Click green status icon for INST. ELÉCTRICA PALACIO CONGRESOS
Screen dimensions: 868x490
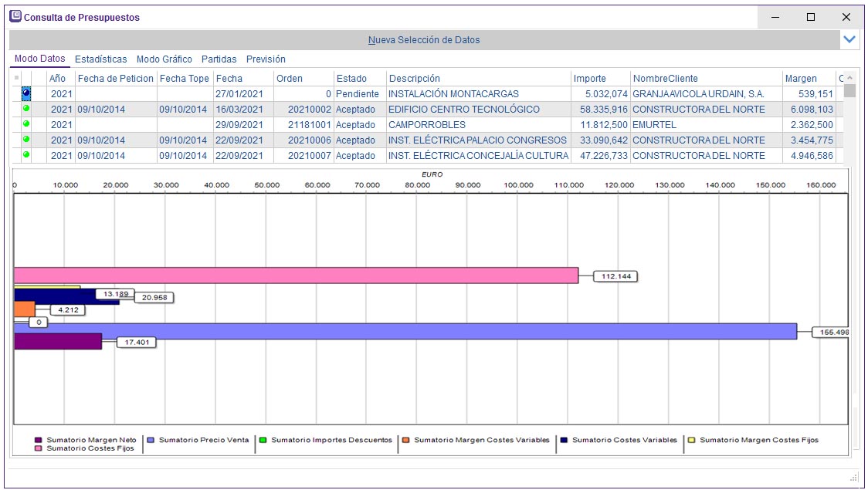[x=25, y=140]
